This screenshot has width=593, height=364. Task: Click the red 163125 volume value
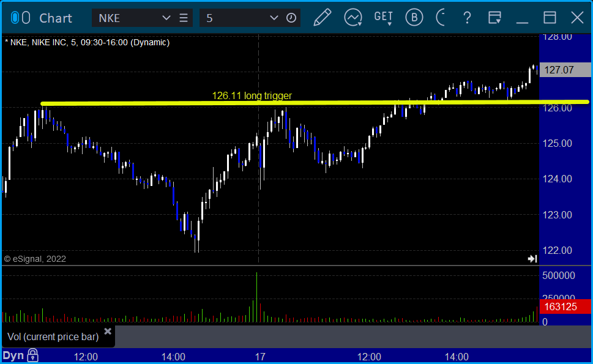point(565,306)
